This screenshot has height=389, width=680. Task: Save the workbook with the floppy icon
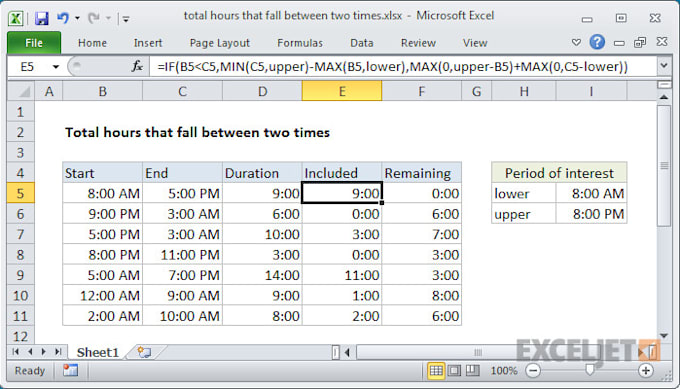tap(42, 18)
